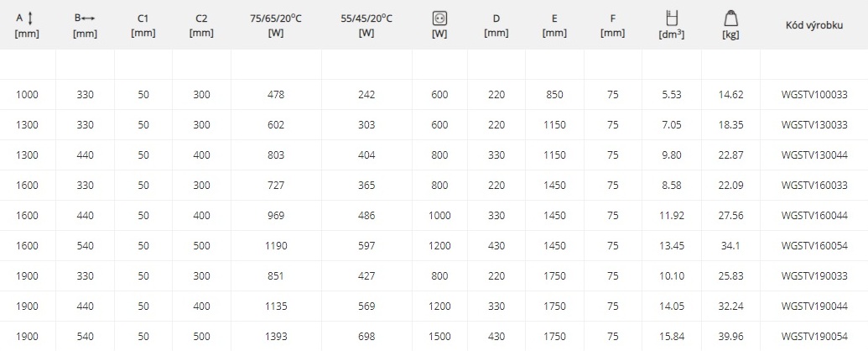
Task: Click the 55/45/20°C power column header
Action: click(x=366, y=25)
